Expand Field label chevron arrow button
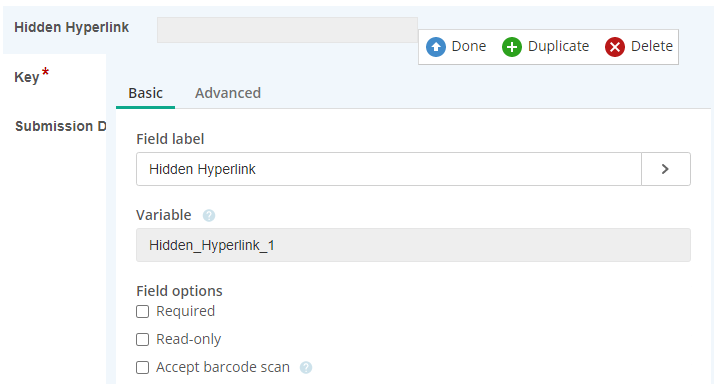This screenshot has height=384, width=714. [x=666, y=169]
